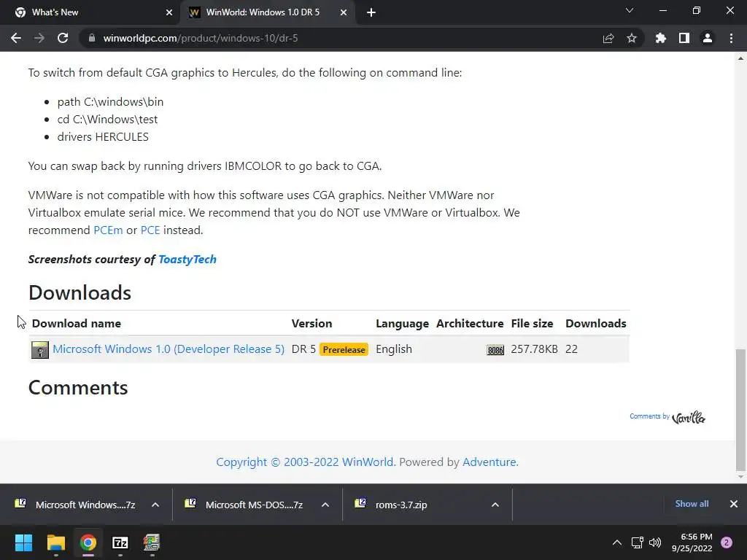This screenshot has height=560, width=747.
Task: Close the downloads bar
Action: pyautogui.click(x=734, y=504)
